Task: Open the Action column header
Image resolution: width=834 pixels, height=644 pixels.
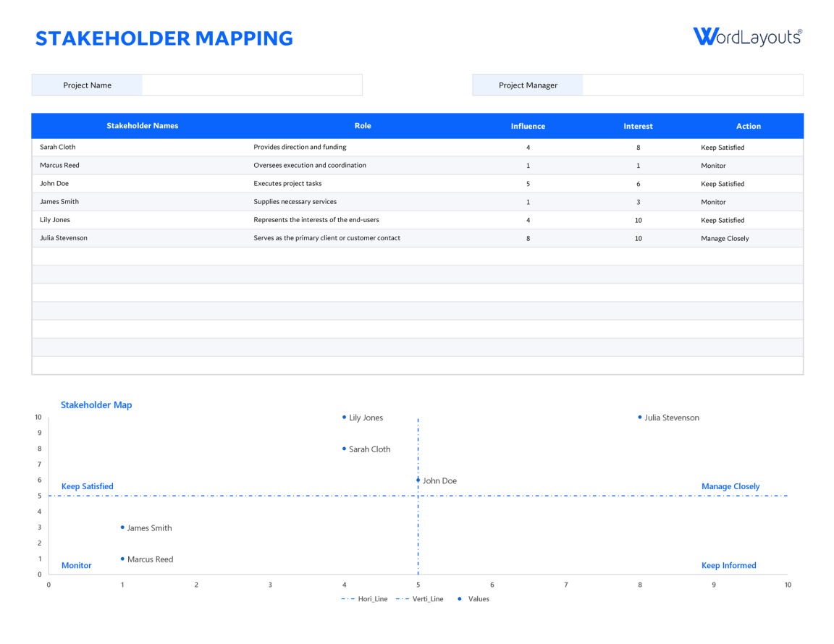Action: pyautogui.click(x=749, y=125)
